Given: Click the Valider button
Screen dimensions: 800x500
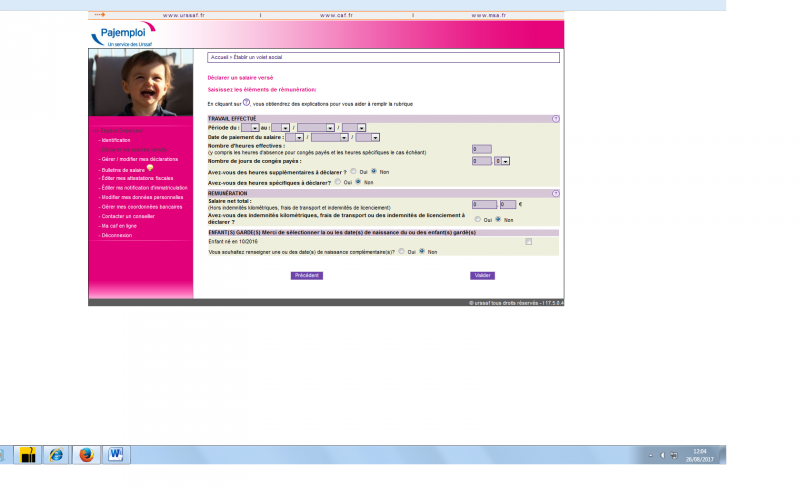Looking at the screenshot, I should point(483,276).
